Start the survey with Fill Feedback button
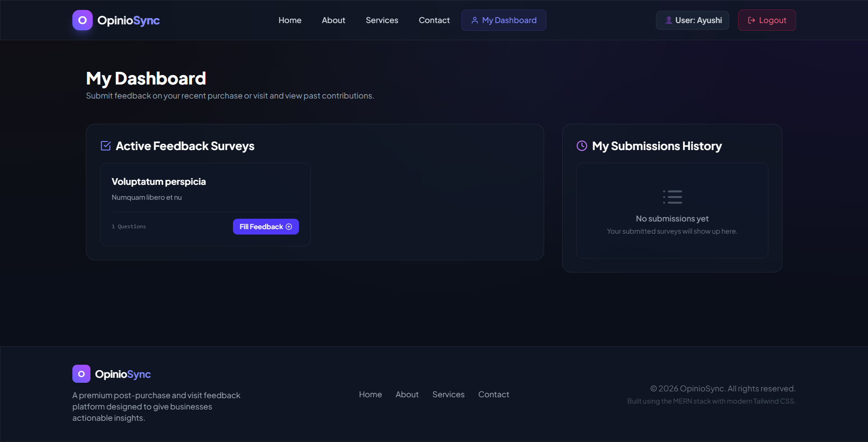Viewport: 868px width, 442px height. (x=266, y=227)
